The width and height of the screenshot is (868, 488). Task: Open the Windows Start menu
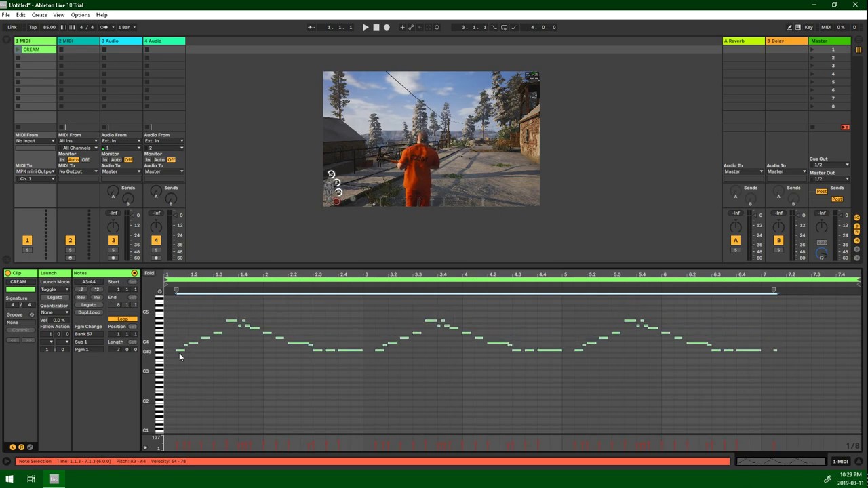(9, 479)
